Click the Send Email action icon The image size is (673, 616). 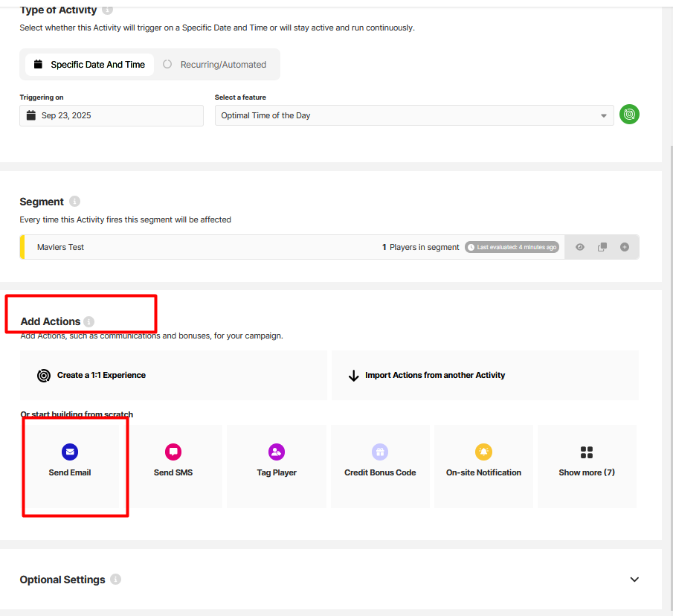tap(69, 452)
